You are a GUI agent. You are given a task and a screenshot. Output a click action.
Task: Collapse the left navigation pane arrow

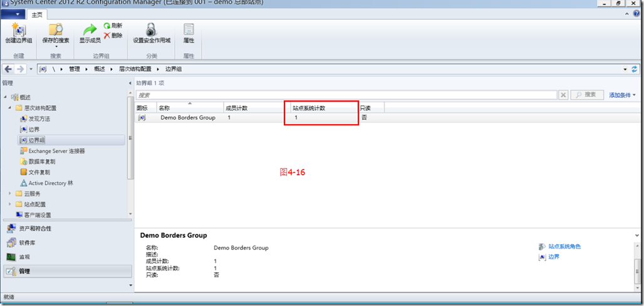tap(130, 83)
